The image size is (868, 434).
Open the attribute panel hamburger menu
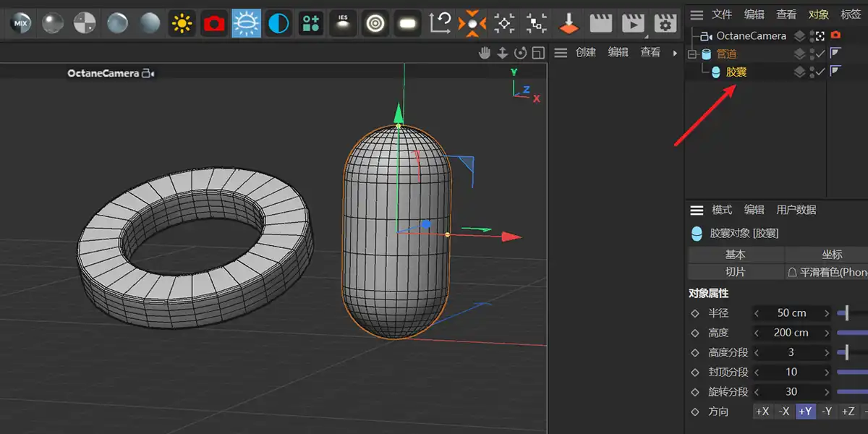tap(697, 210)
